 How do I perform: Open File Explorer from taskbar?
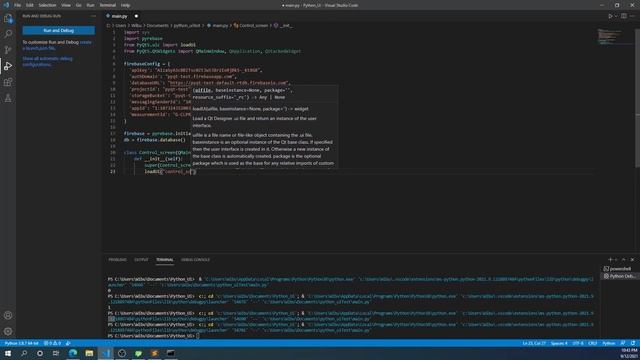pyautogui.click(x=89, y=353)
